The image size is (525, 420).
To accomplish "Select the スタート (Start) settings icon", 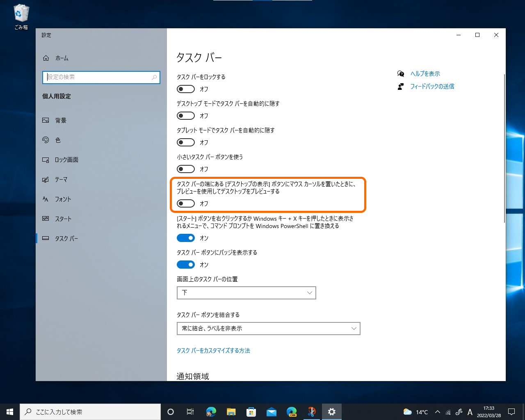I will click(x=46, y=219).
